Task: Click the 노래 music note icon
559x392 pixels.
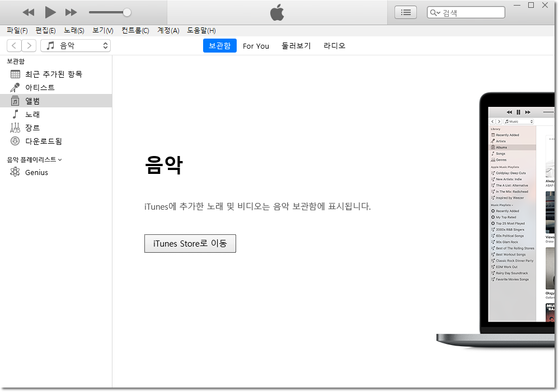Action: 15,115
